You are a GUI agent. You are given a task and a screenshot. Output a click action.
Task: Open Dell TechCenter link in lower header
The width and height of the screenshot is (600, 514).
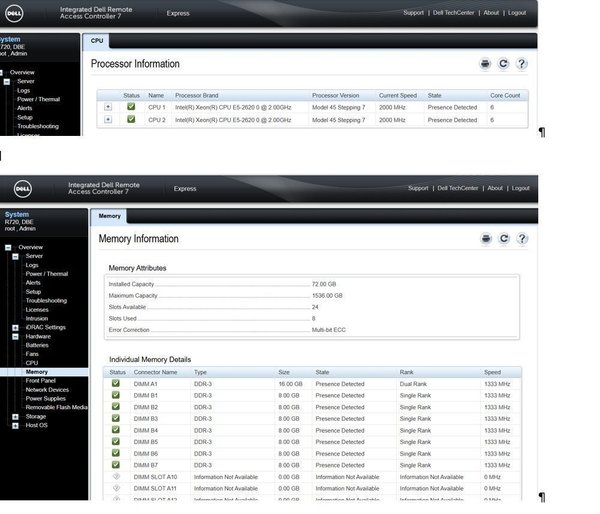[458, 188]
